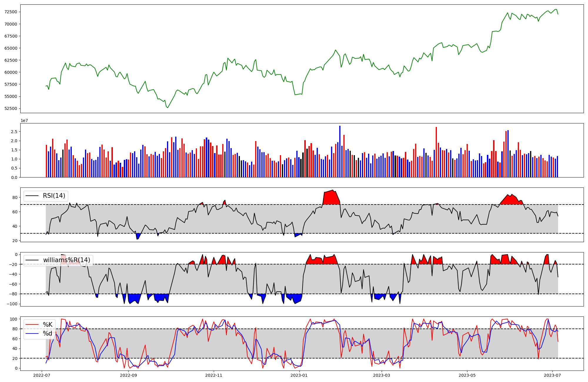588x382 pixels.
Task: Click the 2.5 volume axis tick label
Action: (14, 132)
